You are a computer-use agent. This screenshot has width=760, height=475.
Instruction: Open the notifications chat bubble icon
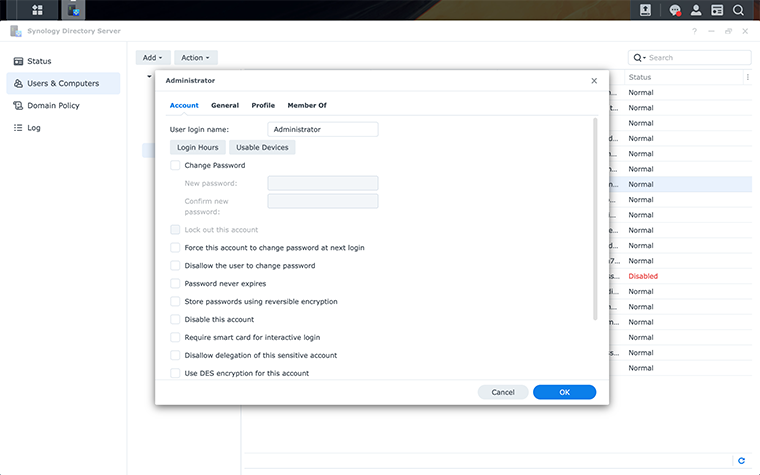tap(675, 10)
